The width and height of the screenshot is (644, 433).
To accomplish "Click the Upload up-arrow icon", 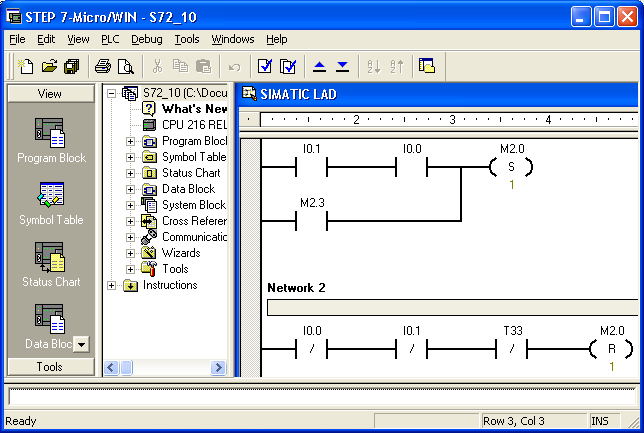I will pyautogui.click(x=319, y=66).
